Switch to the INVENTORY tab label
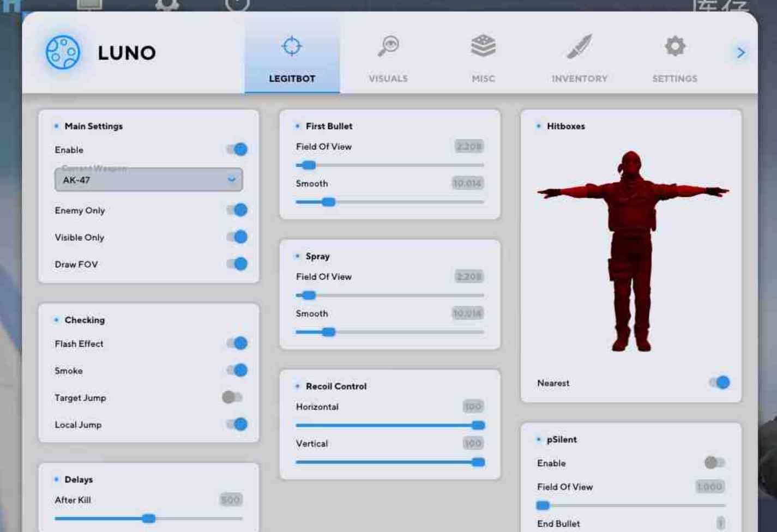The width and height of the screenshot is (777, 532). click(x=579, y=78)
